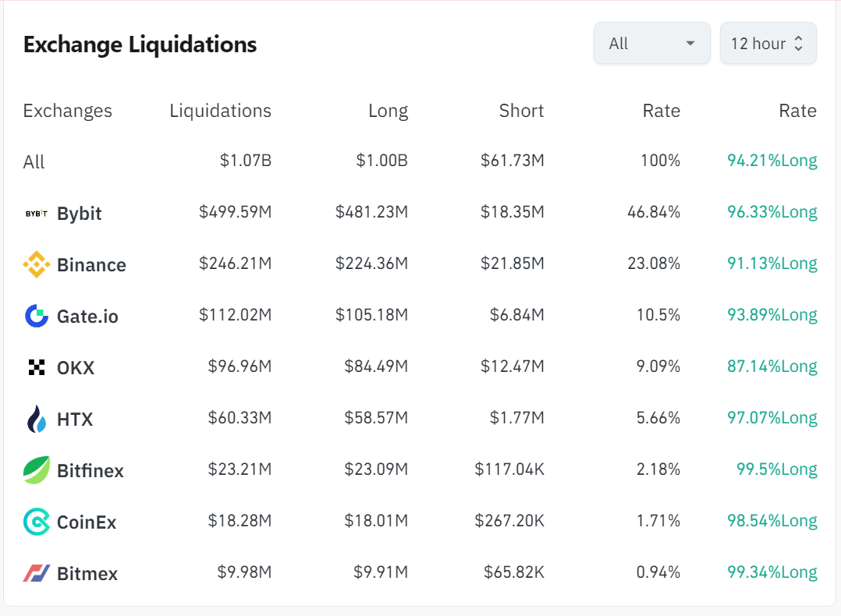Sort by the Long column header
This screenshot has width=841, height=616.
coord(388,111)
